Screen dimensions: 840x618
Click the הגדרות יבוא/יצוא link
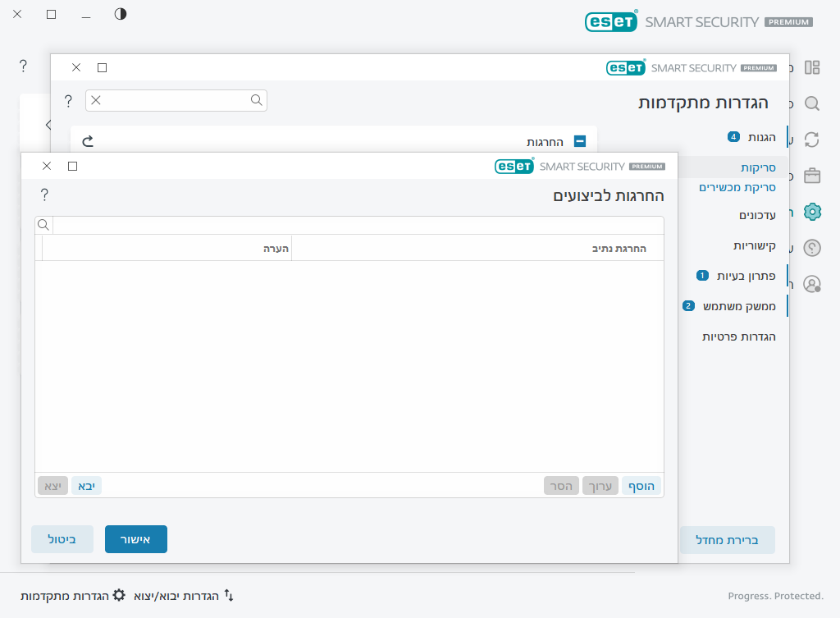click(x=176, y=596)
